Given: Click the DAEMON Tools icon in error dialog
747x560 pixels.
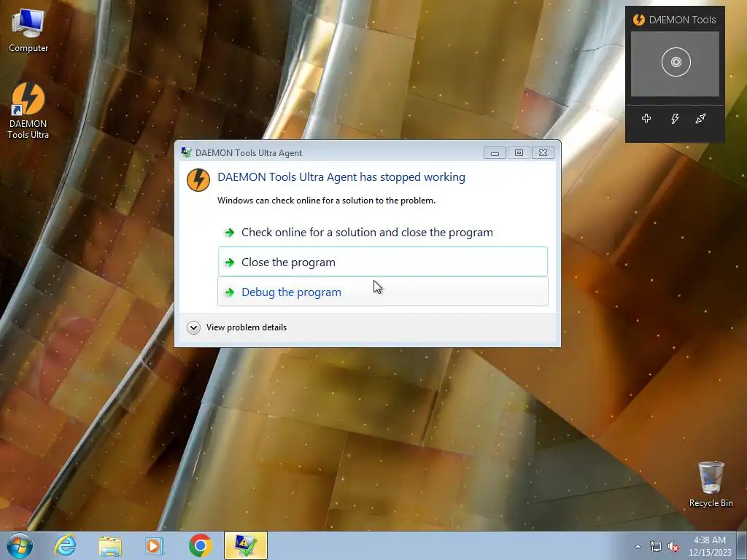Looking at the screenshot, I should (198, 180).
